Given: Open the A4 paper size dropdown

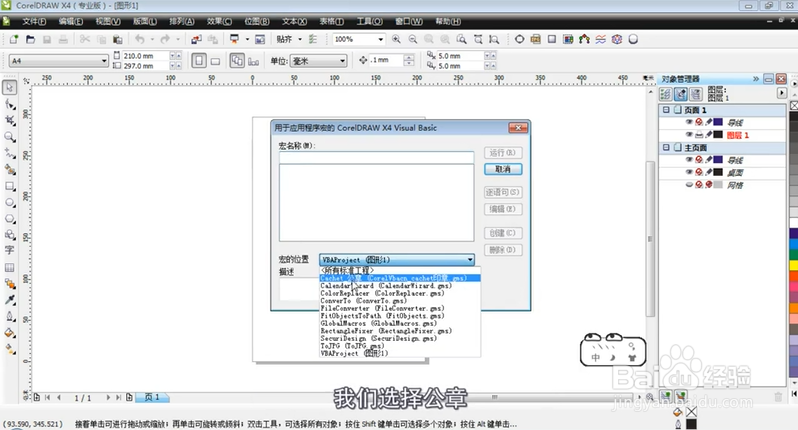Looking at the screenshot, I should pyautogui.click(x=104, y=61).
